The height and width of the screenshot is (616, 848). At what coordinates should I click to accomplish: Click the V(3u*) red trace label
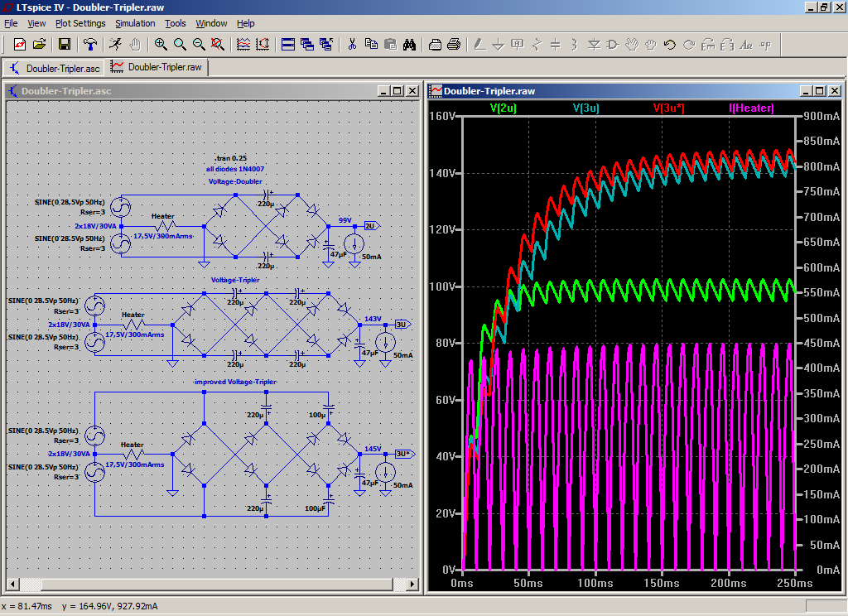(668, 108)
